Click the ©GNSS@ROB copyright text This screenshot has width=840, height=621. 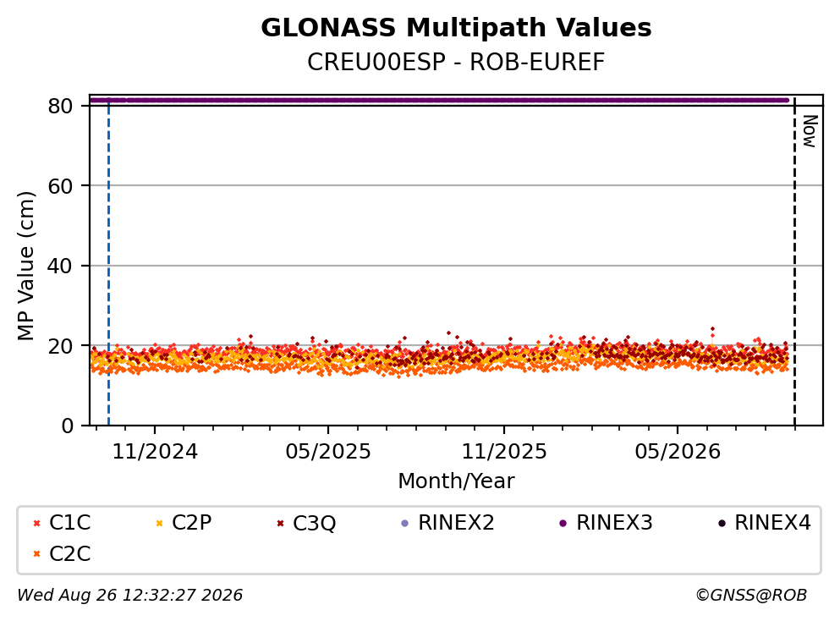tap(751, 596)
